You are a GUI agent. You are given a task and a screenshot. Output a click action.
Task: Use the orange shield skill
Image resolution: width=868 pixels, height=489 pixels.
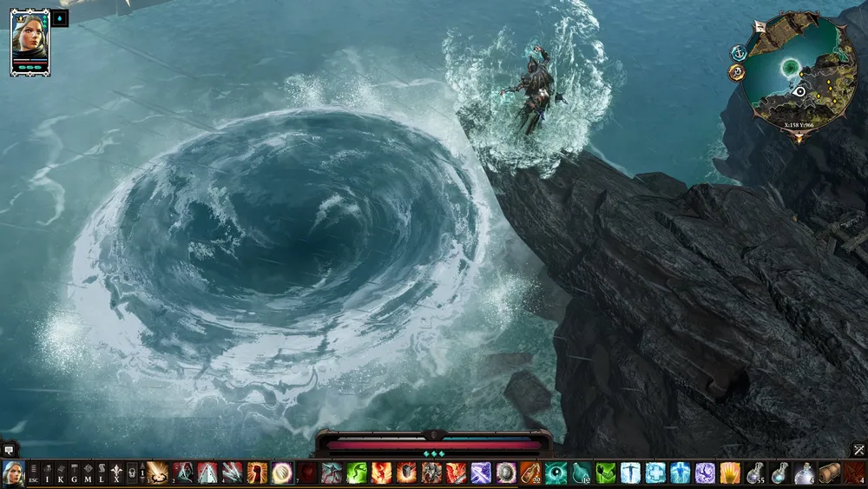pos(407,473)
